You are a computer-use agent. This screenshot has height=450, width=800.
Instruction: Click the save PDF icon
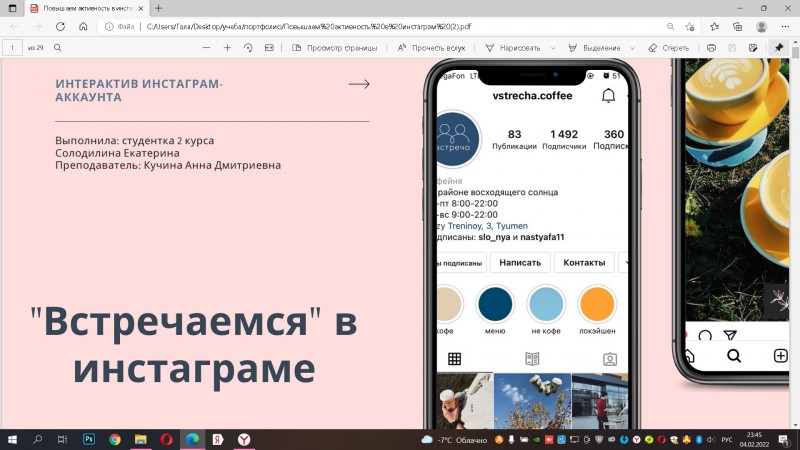tap(732, 47)
